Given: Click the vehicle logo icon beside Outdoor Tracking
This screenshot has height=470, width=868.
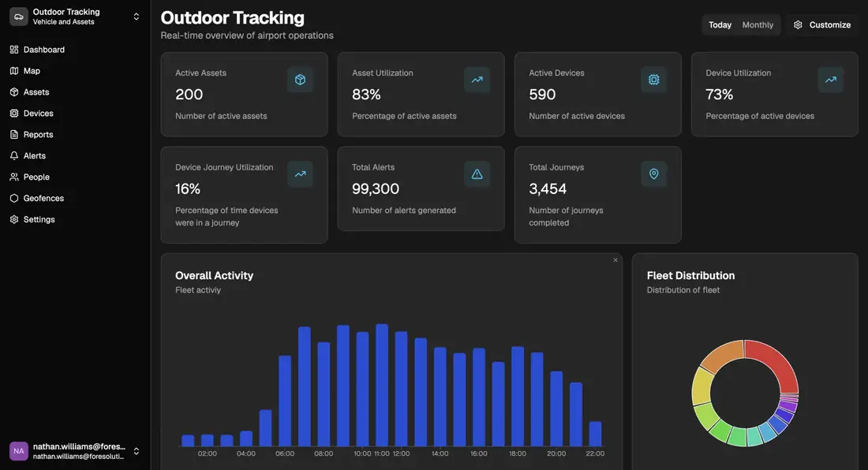Looking at the screenshot, I should [x=18, y=17].
